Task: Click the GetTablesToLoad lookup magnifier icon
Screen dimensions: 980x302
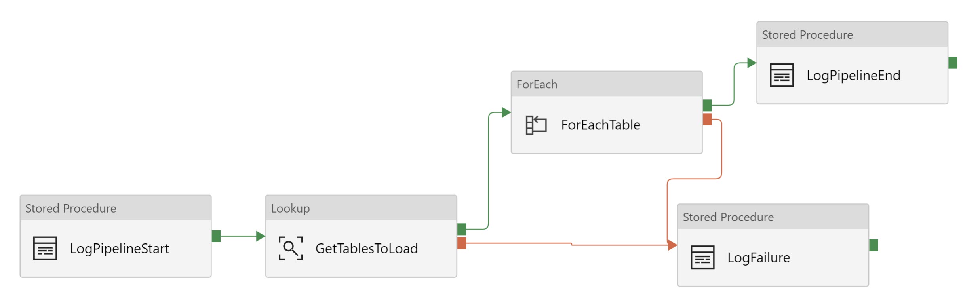Action: click(x=291, y=248)
